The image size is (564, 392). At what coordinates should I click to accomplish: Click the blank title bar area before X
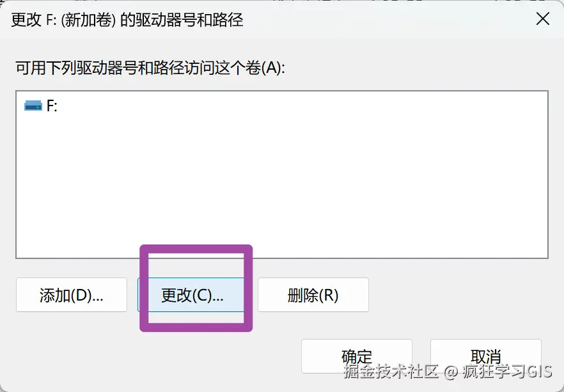coord(389,19)
